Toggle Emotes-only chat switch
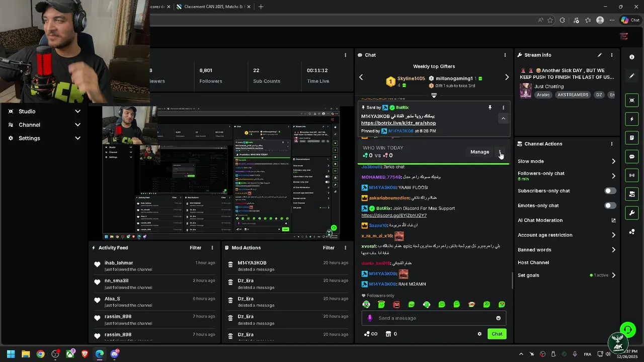 (610, 206)
